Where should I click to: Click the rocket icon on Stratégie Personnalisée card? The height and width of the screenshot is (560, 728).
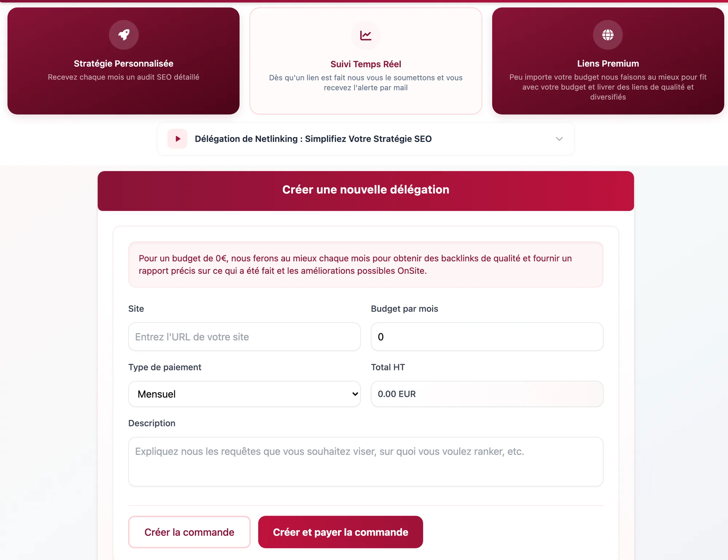[124, 35]
